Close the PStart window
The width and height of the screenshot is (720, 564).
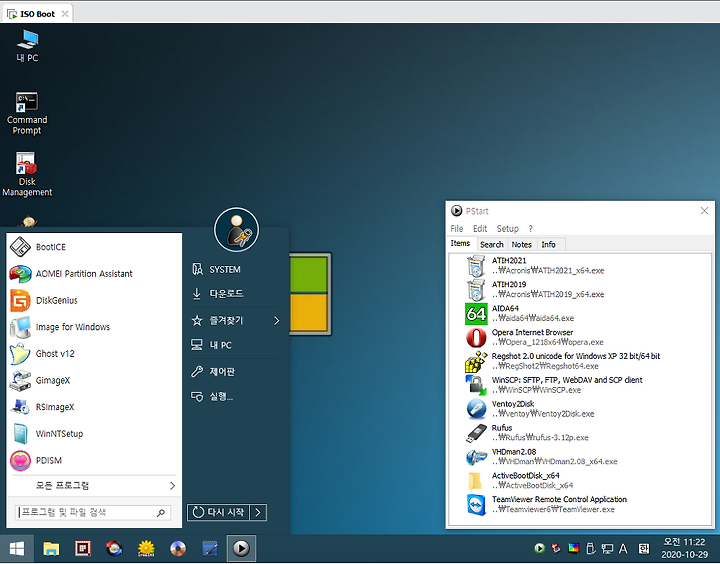click(x=704, y=211)
